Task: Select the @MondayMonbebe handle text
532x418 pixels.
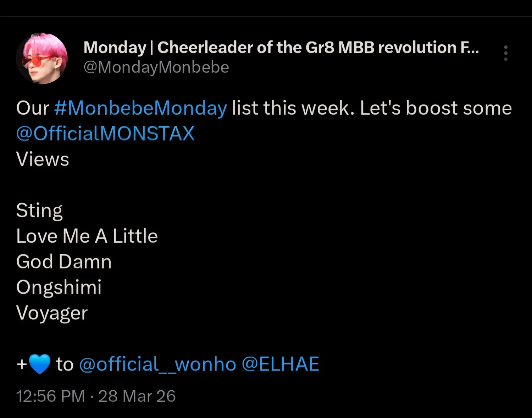Action: point(157,67)
